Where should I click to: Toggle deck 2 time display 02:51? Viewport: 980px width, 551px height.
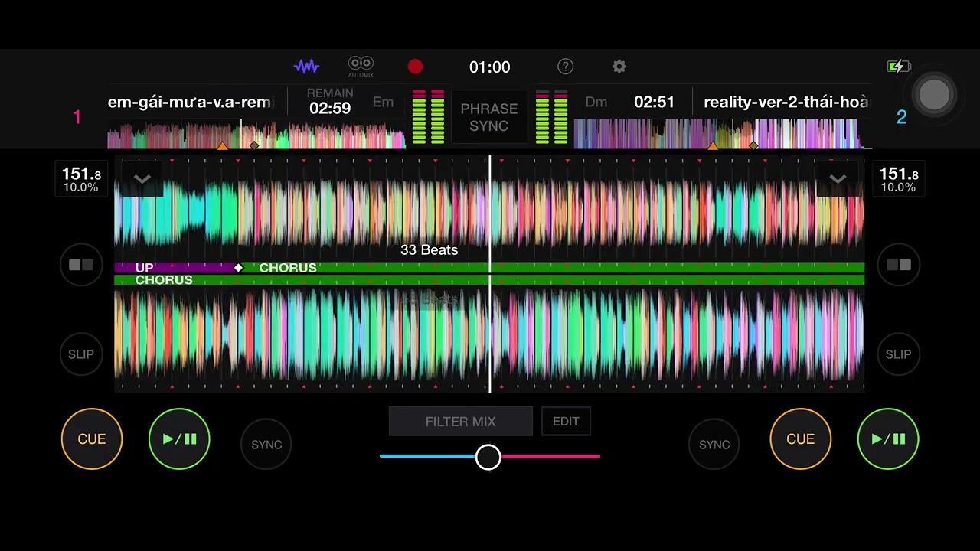[x=654, y=102]
